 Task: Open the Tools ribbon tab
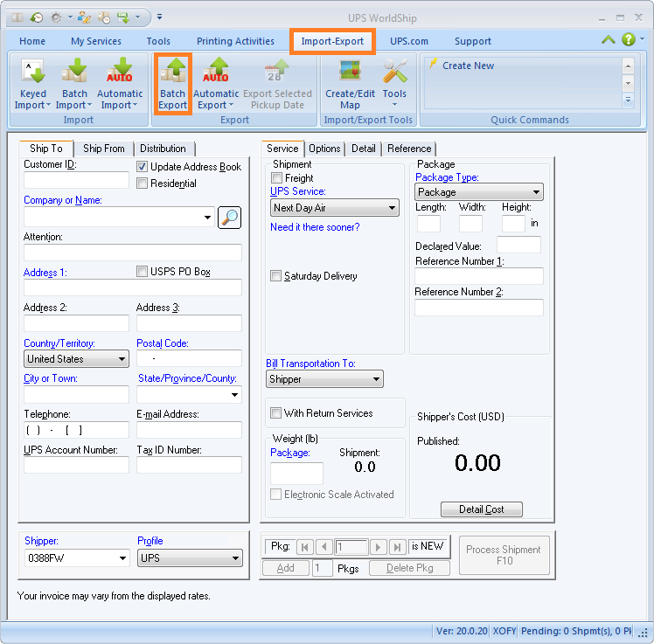(158, 41)
